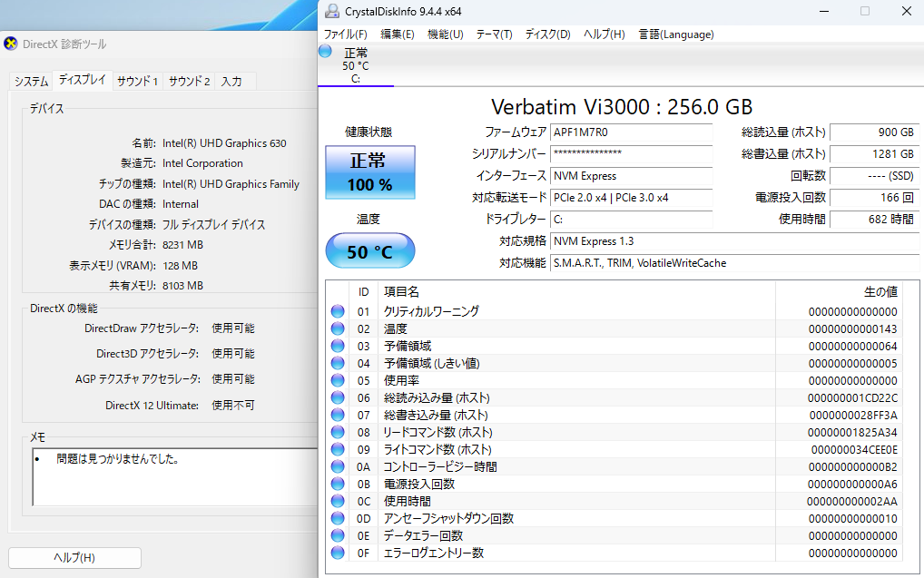The width and height of the screenshot is (924, 578).
Task: Close the CrystalDiskInfo window
Action: (x=907, y=11)
